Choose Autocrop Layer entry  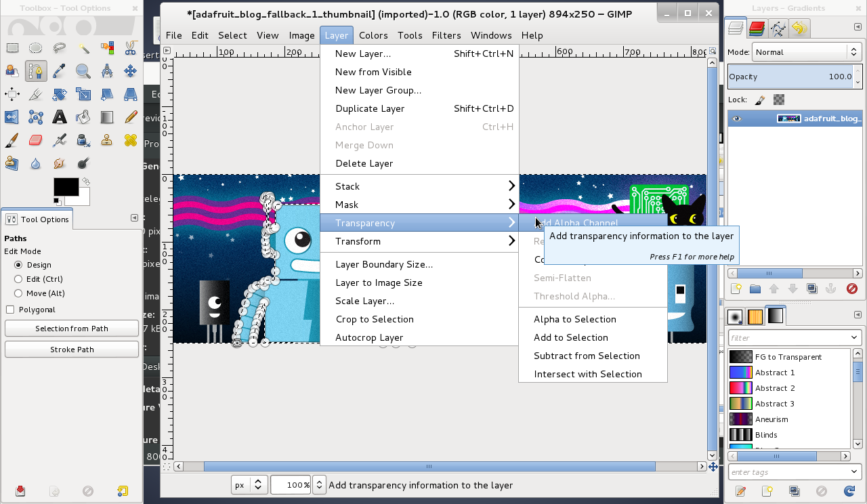[x=420, y=337]
